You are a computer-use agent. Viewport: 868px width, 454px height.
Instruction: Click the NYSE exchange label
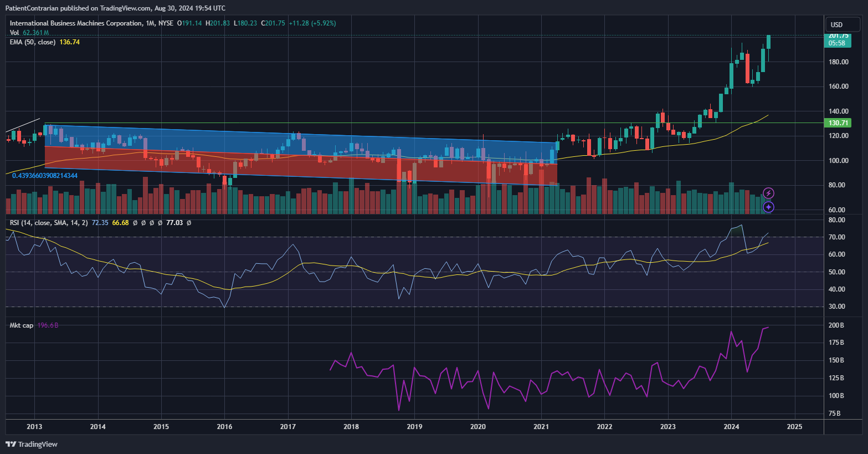tap(166, 23)
